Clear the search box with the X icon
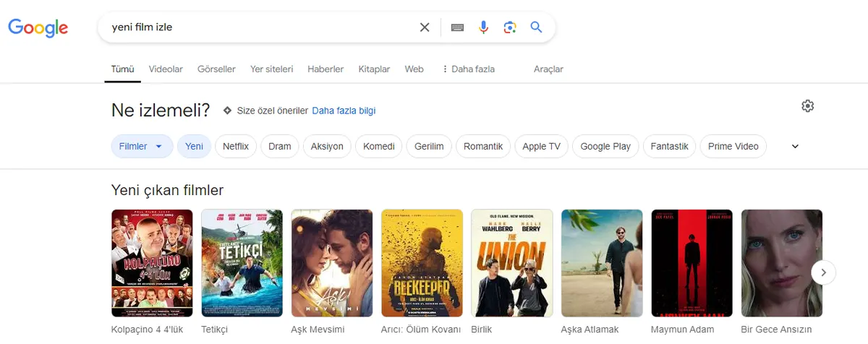 click(425, 27)
